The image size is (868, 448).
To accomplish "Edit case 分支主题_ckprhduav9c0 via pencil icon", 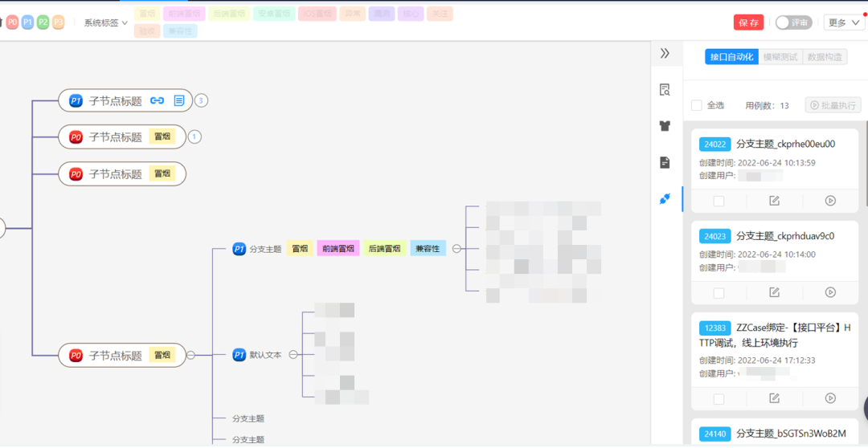I will (x=775, y=292).
